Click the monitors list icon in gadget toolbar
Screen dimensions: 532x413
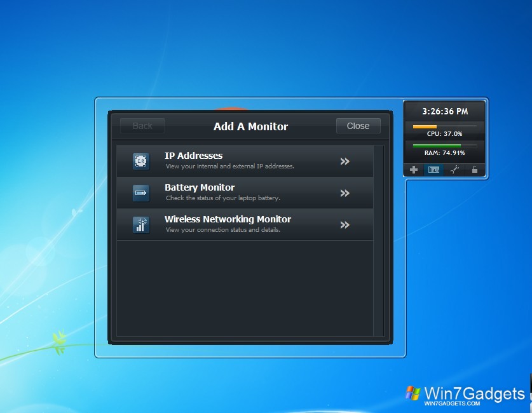(433, 170)
